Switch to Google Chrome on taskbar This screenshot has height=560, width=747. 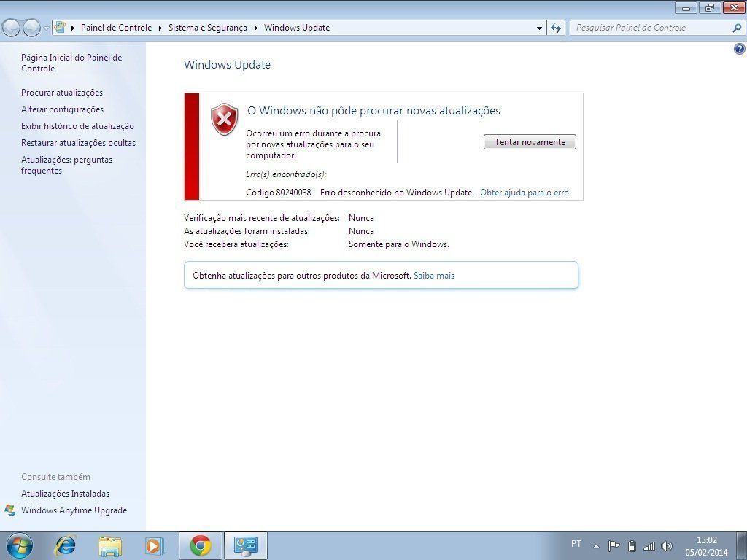pyautogui.click(x=201, y=545)
